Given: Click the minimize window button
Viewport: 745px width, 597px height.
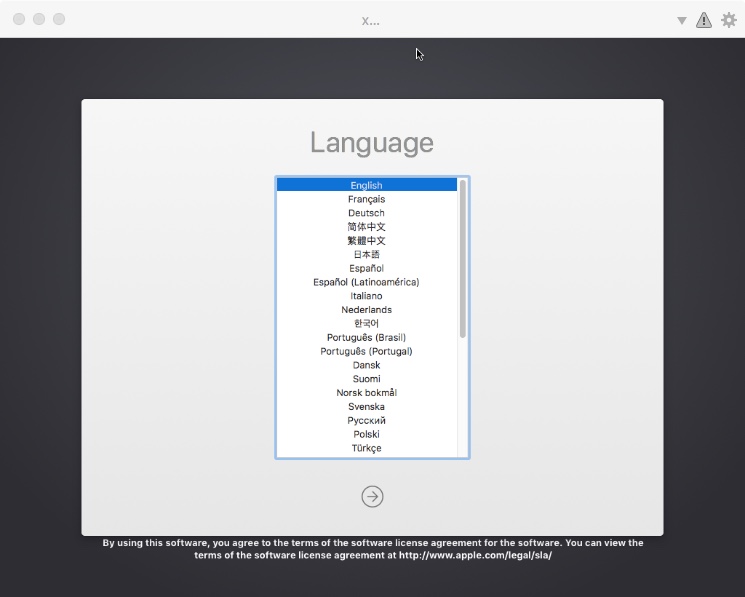Looking at the screenshot, I should pos(39,19).
